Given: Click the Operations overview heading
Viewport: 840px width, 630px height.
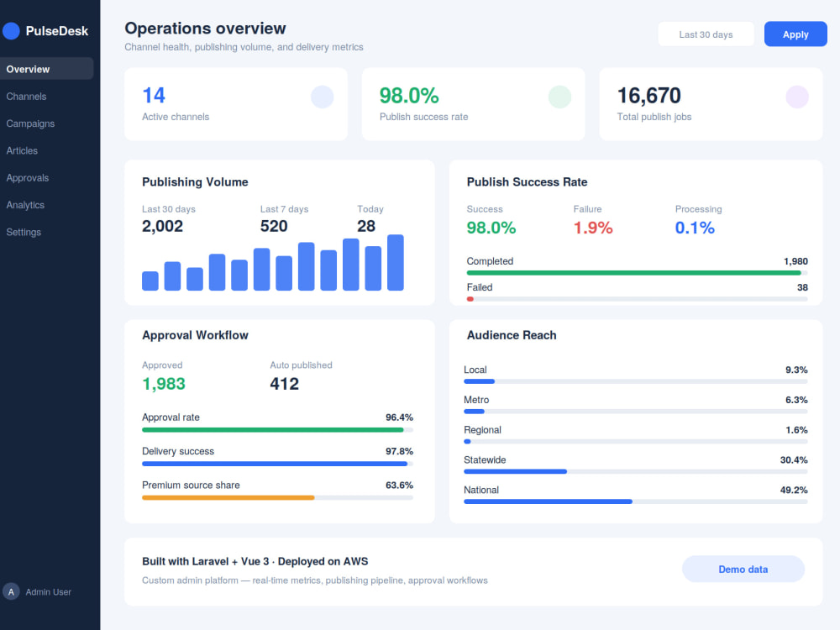Looking at the screenshot, I should tap(205, 29).
